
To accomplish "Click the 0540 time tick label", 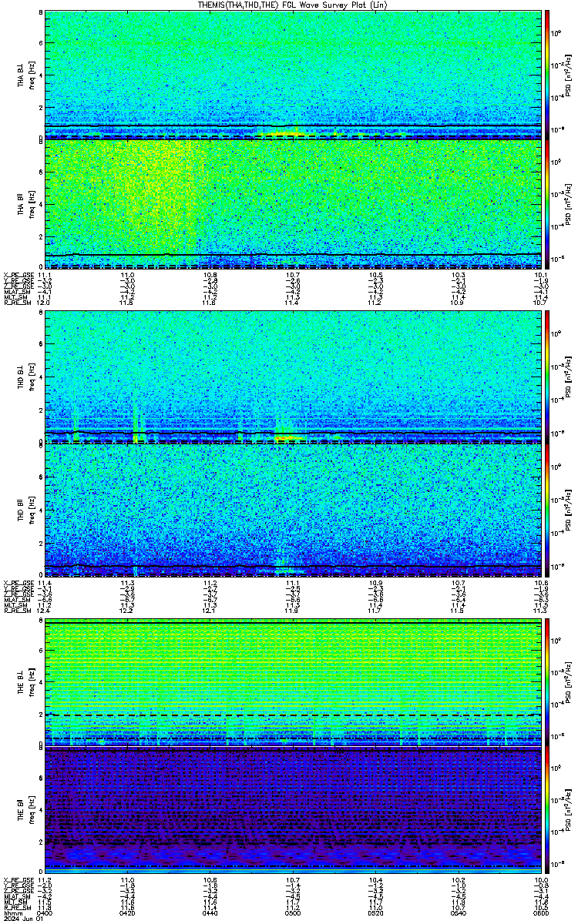I will [x=458, y=912].
